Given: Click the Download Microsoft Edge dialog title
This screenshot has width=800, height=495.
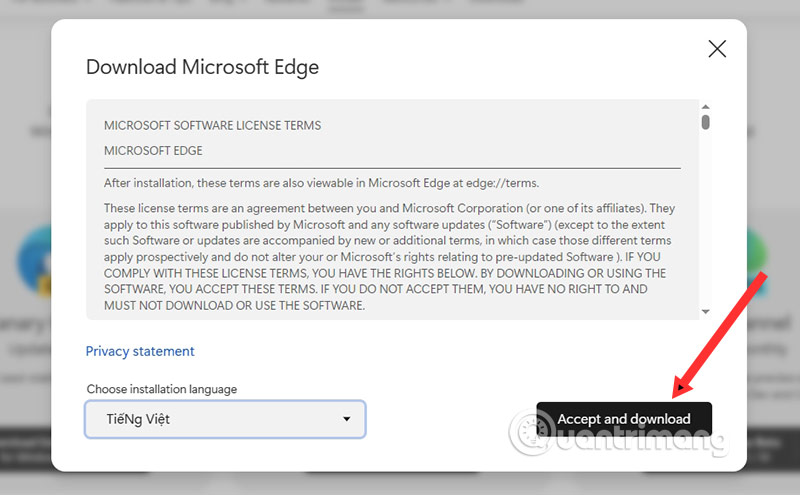Looking at the screenshot, I should tap(202, 67).
